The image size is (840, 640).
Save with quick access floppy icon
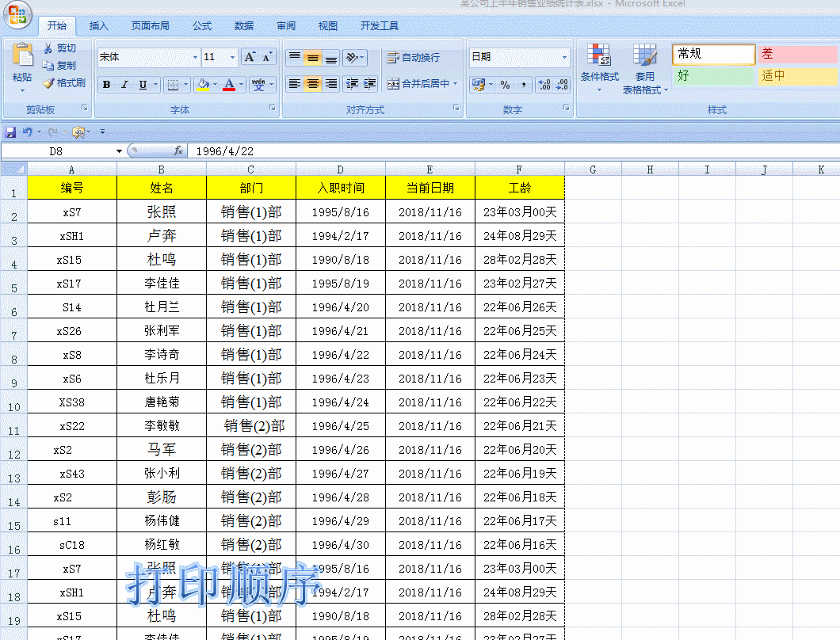10,131
